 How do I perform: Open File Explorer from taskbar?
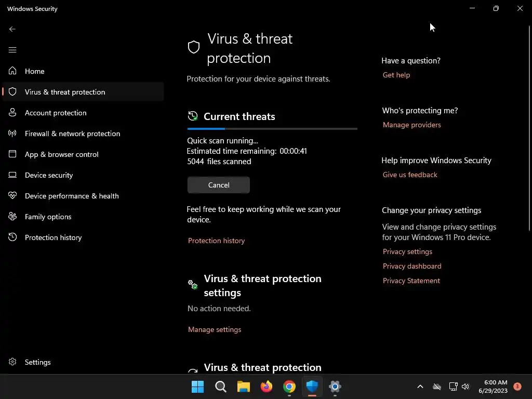click(x=243, y=387)
